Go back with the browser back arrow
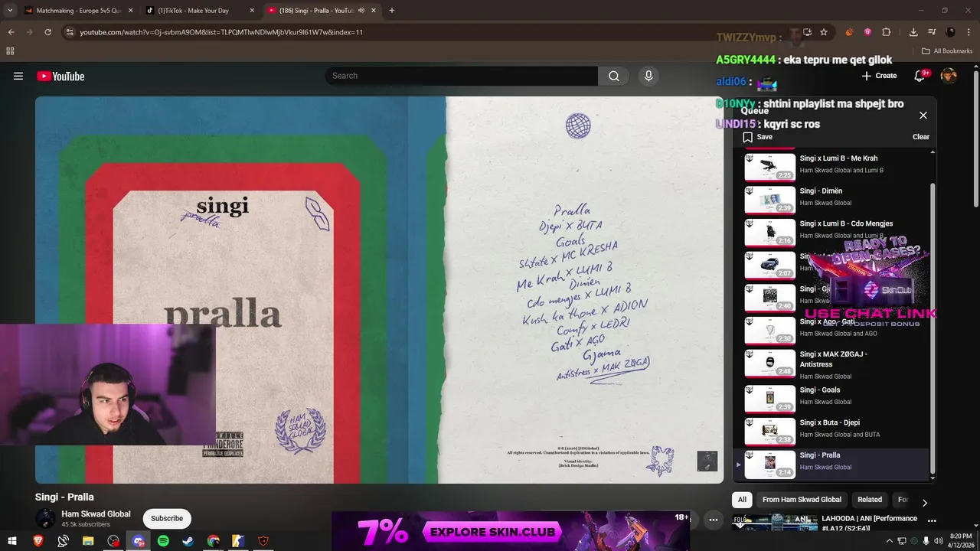This screenshot has width=980, height=551. (x=11, y=32)
